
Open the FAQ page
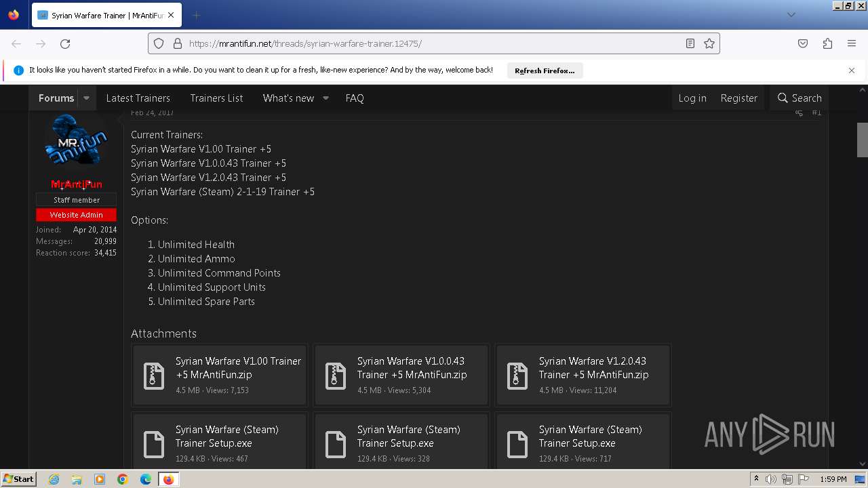pos(355,98)
